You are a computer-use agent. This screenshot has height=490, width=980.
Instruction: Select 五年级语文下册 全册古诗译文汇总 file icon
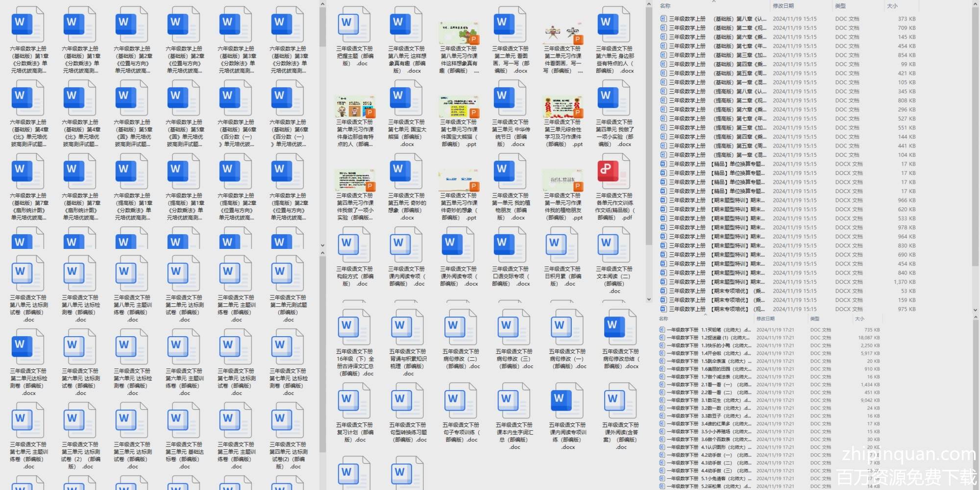pos(354,327)
